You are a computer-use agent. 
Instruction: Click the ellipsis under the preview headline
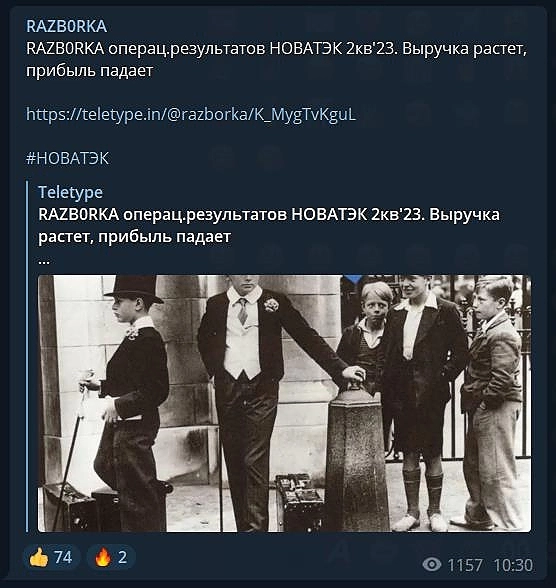click(44, 261)
